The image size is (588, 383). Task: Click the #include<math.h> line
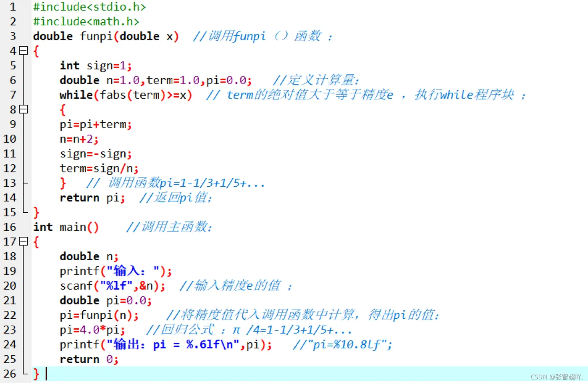click(86, 21)
